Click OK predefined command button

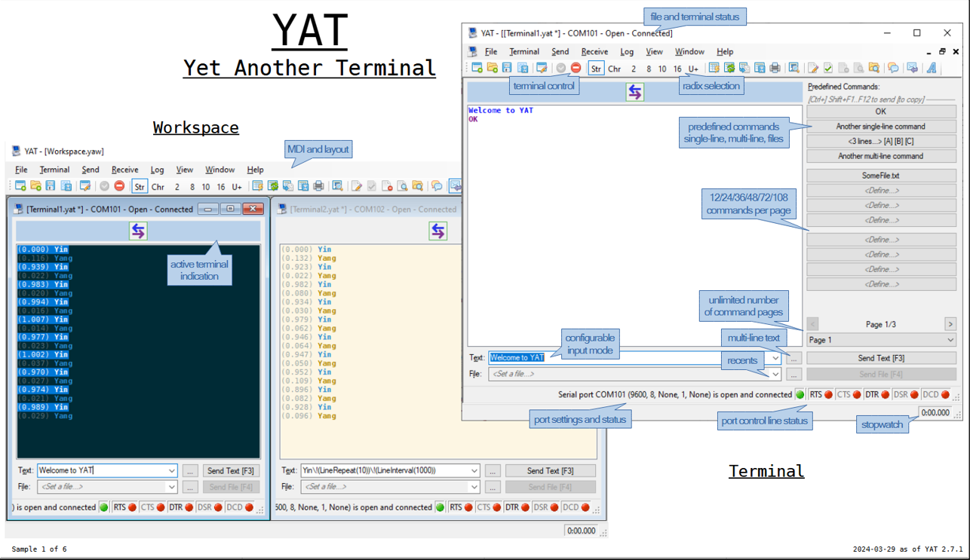[x=881, y=112]
